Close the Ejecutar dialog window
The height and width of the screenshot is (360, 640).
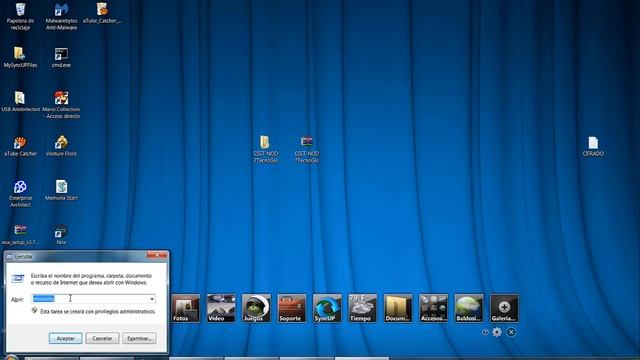(157, 256)
